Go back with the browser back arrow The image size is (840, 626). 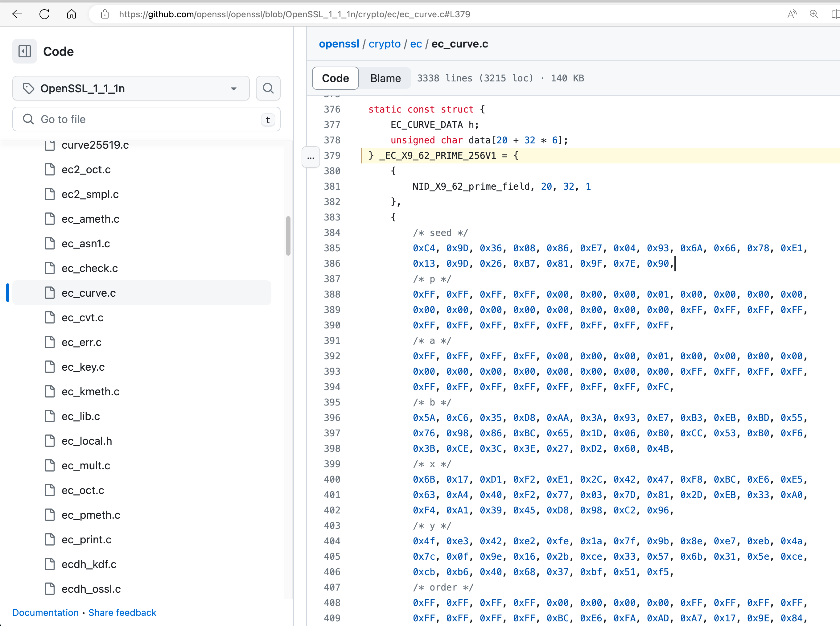[17, 14]
